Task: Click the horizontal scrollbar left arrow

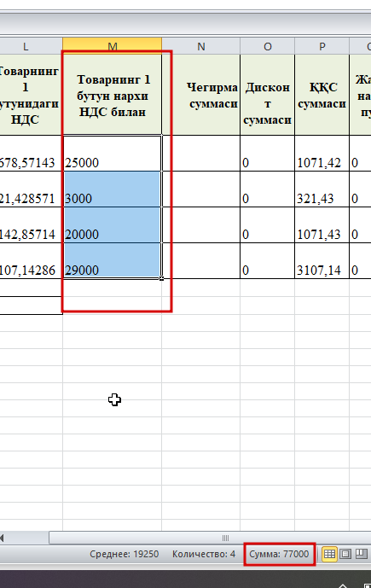Action: [2, 538]
